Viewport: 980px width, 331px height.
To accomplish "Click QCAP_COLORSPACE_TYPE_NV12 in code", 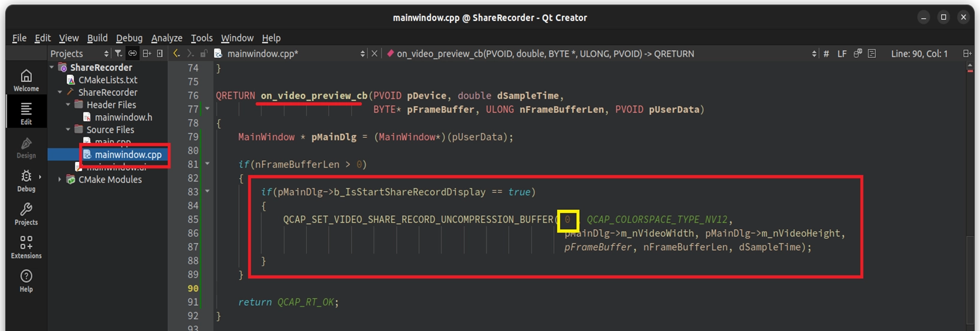I will tap(657, 219).
